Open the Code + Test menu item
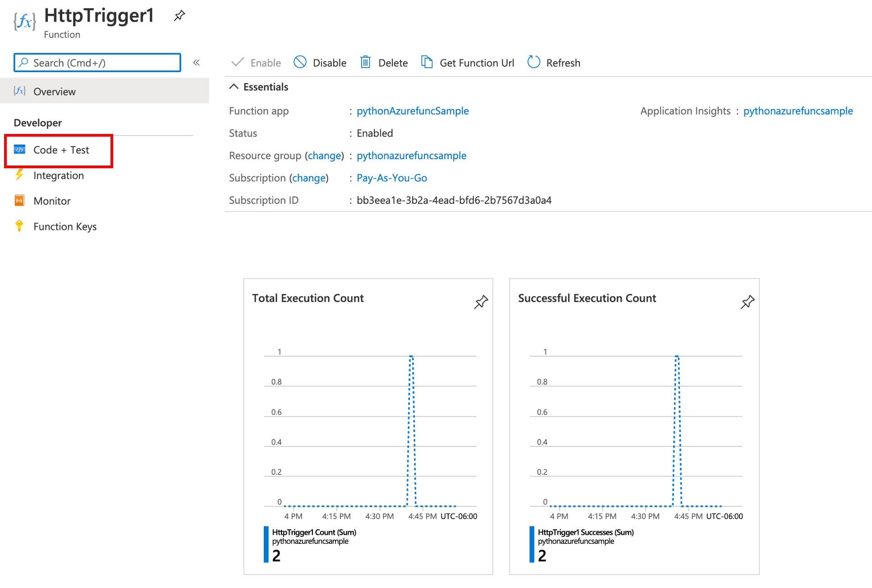 click(61, 150)
